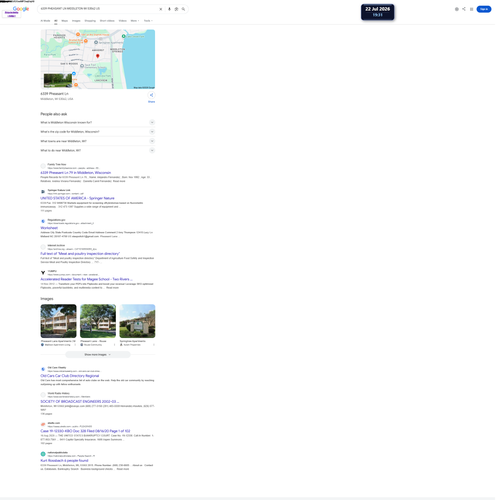The image size is (498, 500).
Task: Open the street view photo on the map
Action: pyautogui.click(x=58, y=80)
